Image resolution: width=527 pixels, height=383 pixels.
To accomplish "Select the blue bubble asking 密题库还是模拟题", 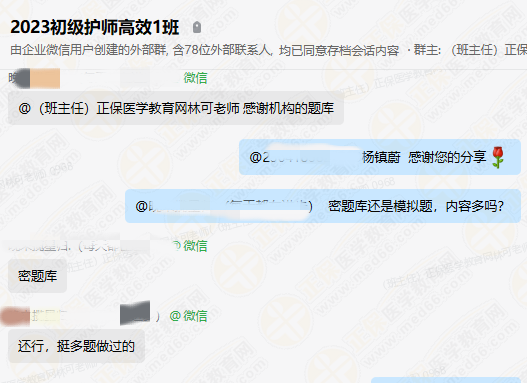I will pyautogui.click(x=323, y=206).
